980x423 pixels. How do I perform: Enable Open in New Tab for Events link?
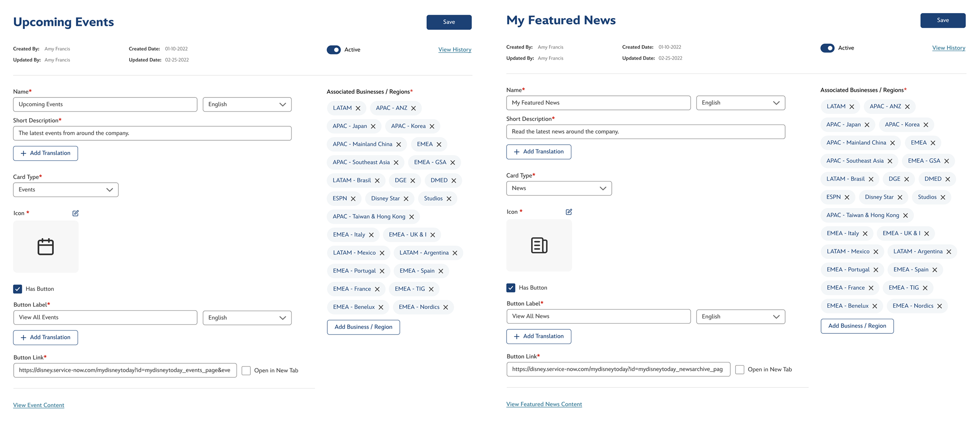click(246, 370)
